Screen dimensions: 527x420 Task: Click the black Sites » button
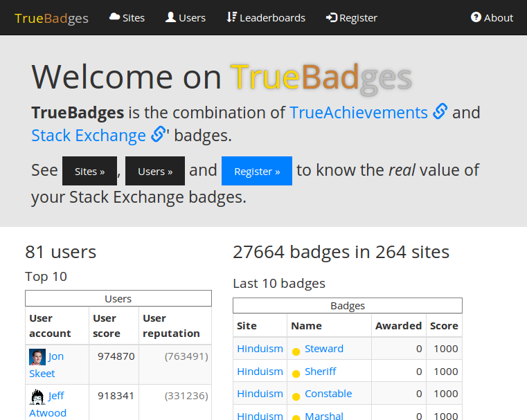[90, 171]
